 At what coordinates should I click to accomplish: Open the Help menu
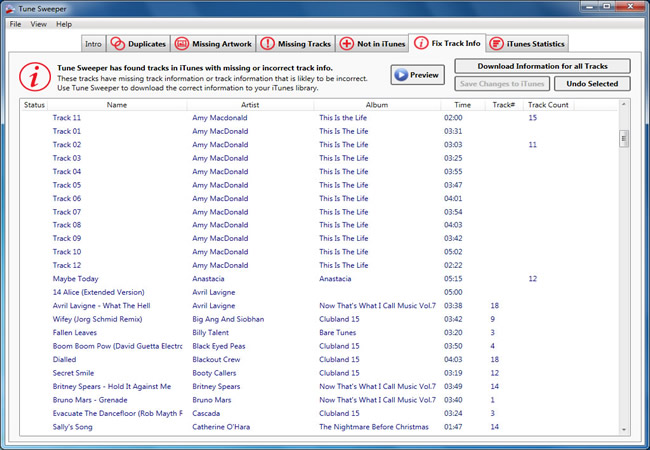(64, 24)
